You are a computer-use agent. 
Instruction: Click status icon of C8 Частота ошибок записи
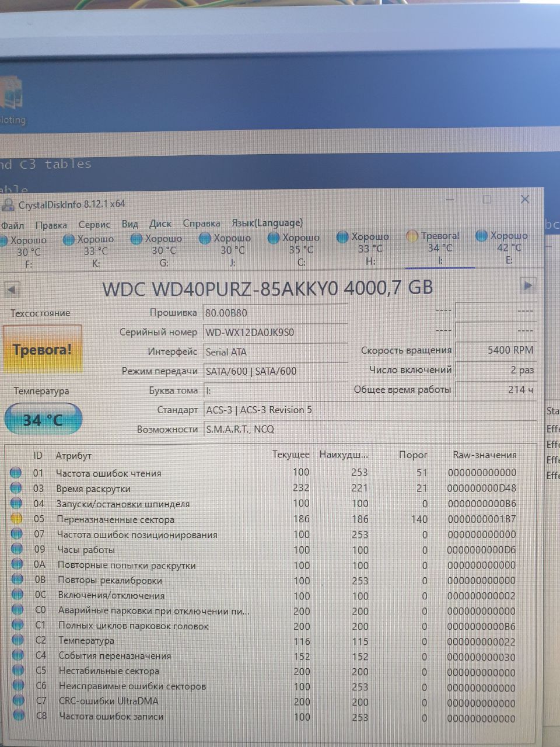[19, 716]
